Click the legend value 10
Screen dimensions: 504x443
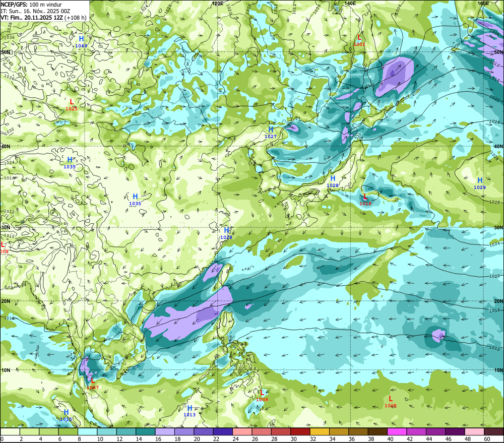pyautogui.click(x=100, y=439)
